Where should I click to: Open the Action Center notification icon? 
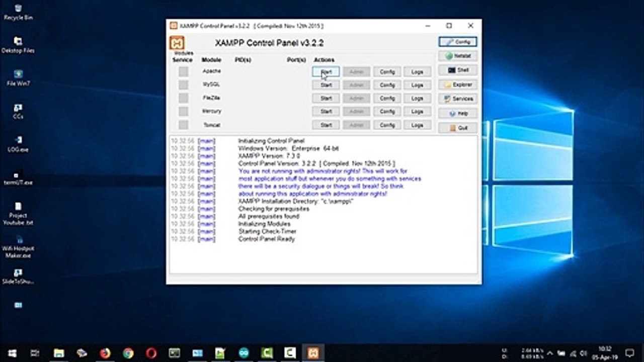pyautogui.click(x=629, y=353)
